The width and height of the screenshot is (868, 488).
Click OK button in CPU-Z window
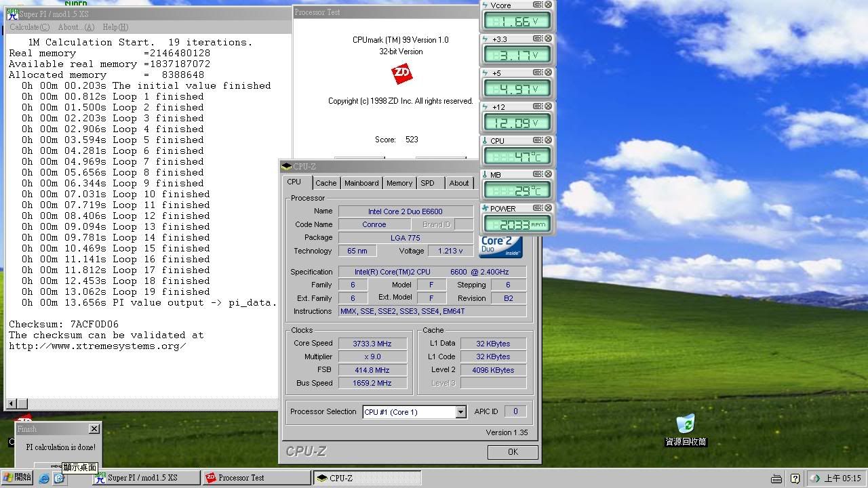[513, 452]
